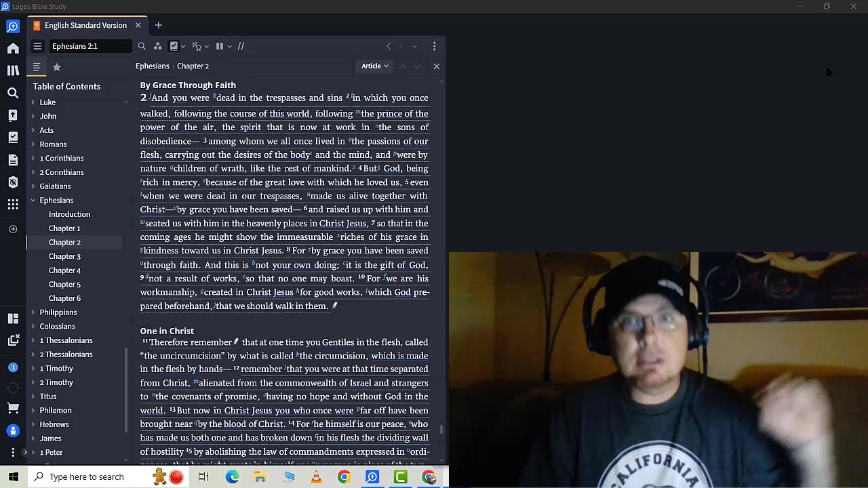Open the Factbook icon in sidebar
This screenshot has width=868, height=488.
tap(13, 115)
